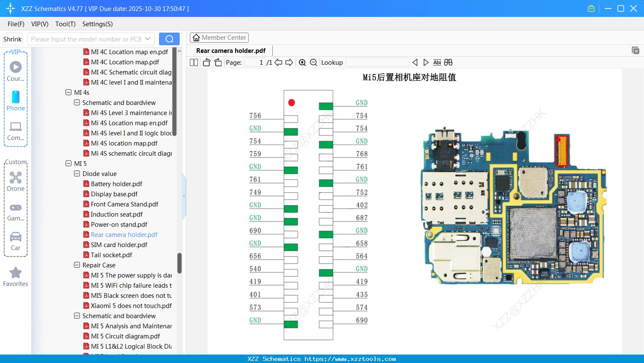
Task: Click the Shrink button
Action: (x=12, y=39)
